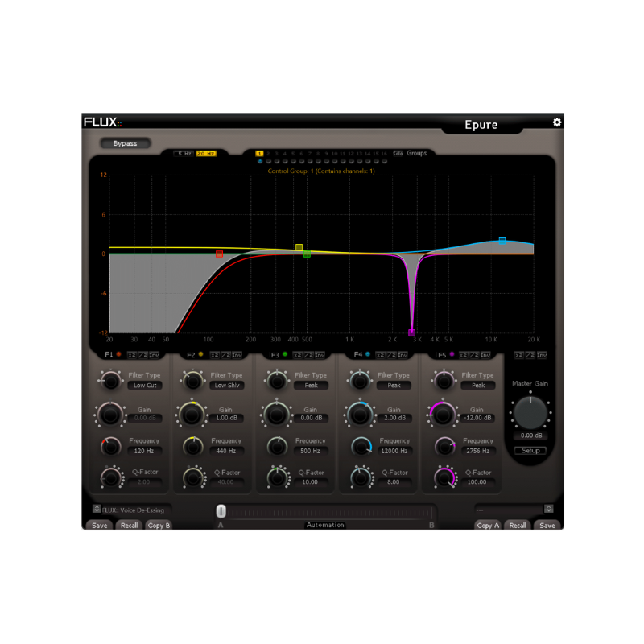Screen dimensions: 644x644
Task: Toggle F3 band enable green LED
Action: pyautogui.click(x=285, y=354)
